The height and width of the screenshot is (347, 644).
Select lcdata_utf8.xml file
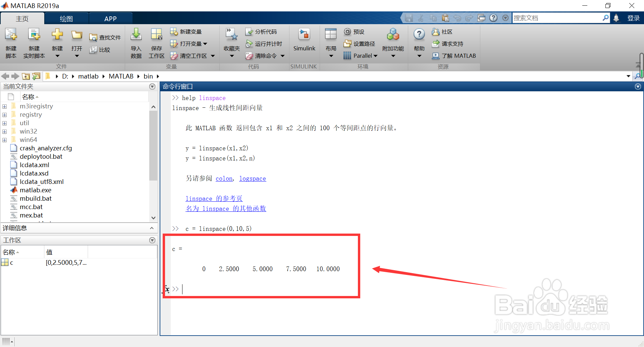pyautogui.click(x=42, y=182)
